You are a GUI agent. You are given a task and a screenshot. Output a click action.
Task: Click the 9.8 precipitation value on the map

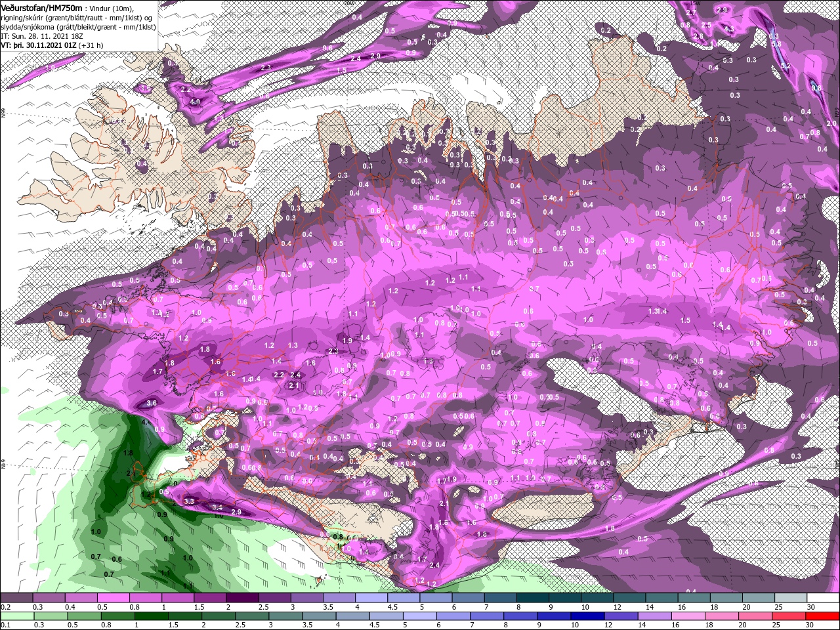point(816,87)
